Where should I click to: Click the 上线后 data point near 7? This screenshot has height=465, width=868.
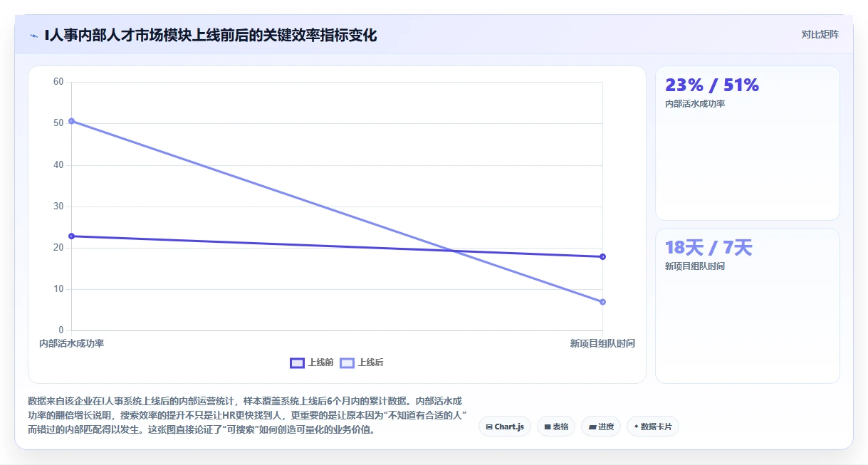point(602,302)
